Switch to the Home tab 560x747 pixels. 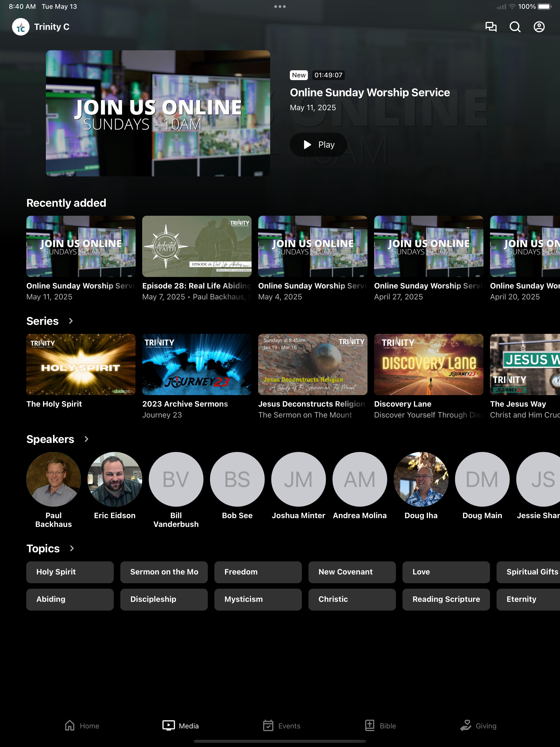tap(82, 725)
